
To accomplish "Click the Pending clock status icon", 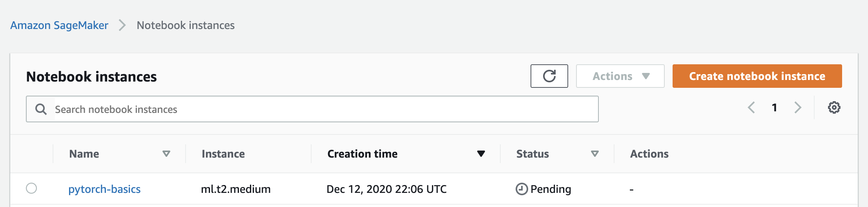I will click(522, 189).
